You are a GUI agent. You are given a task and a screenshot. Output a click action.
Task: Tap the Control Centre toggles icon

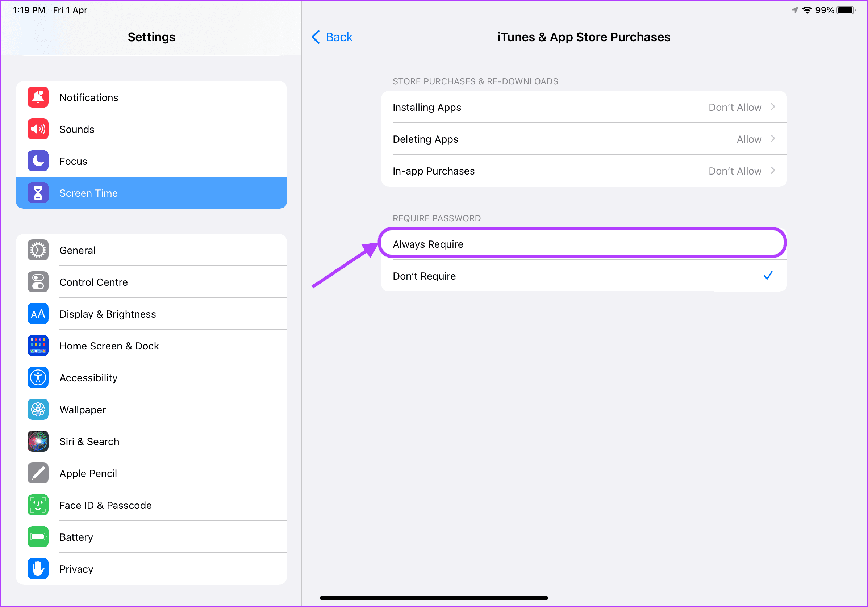(x=38, y=282)
